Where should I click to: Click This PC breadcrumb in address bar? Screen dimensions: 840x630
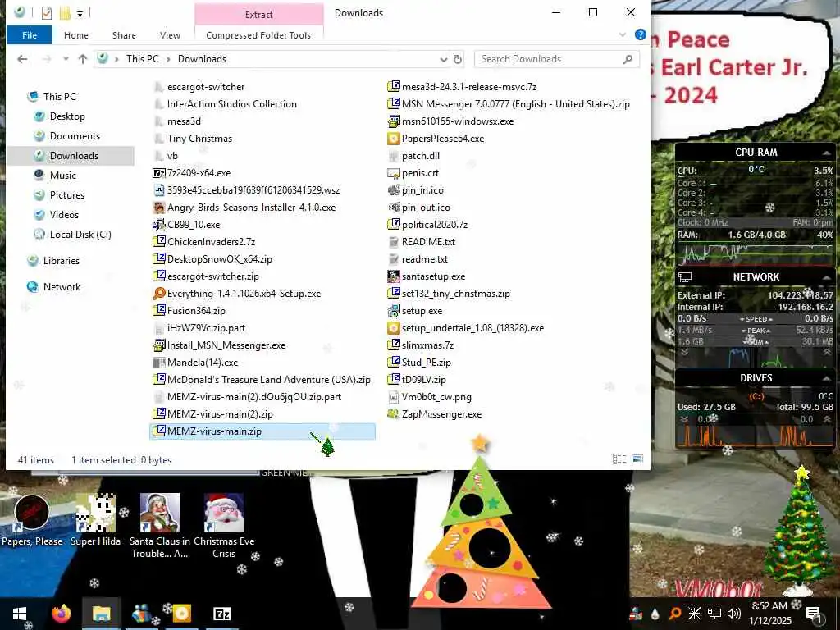click(143, 59)
